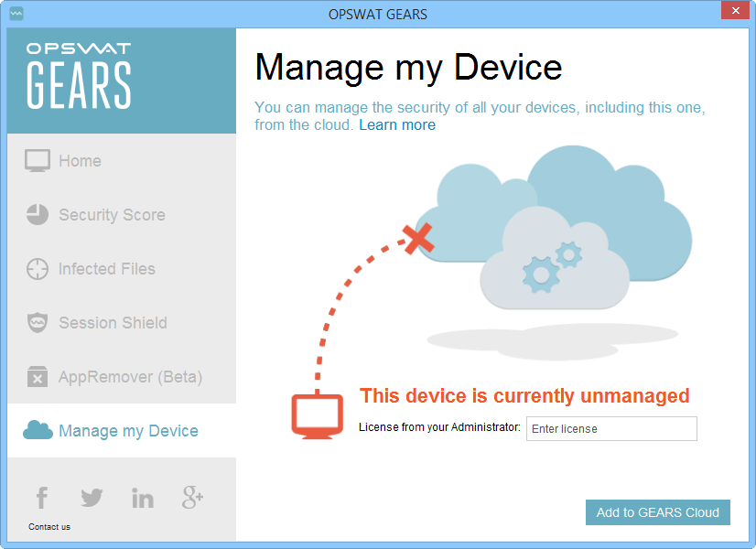756x549 pixels.
Task: Open the OPSWAT Facebook page icon
Action: (42, 498)
